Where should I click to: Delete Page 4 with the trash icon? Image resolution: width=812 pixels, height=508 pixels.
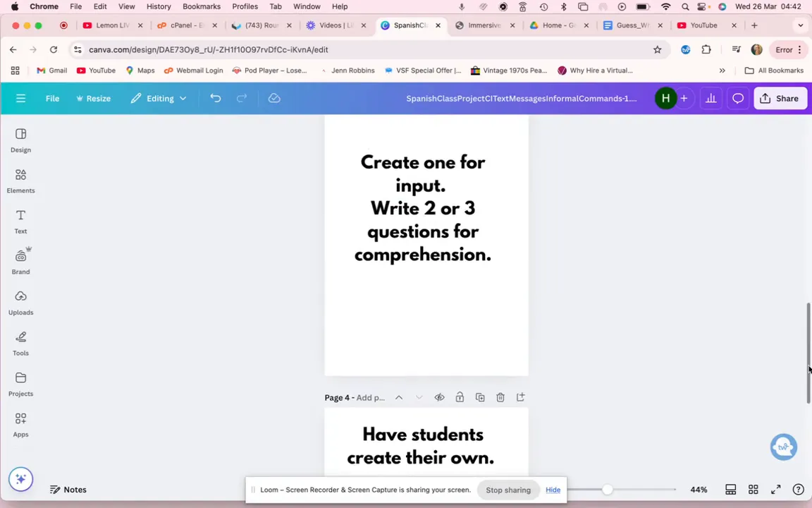[500, 398]
